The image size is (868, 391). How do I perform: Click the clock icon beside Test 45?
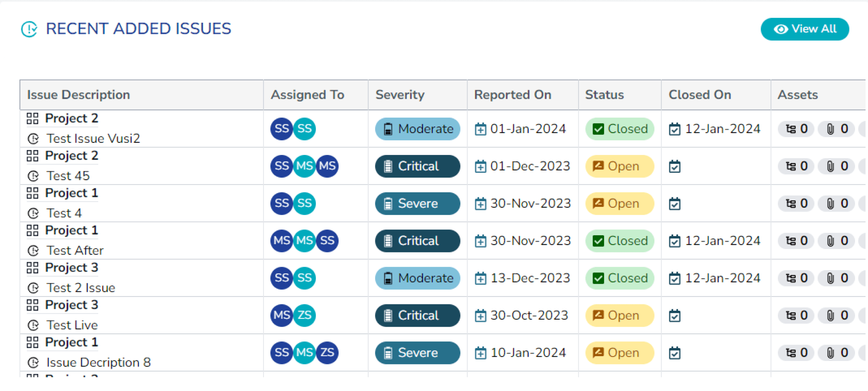click(x=33, y=176)
